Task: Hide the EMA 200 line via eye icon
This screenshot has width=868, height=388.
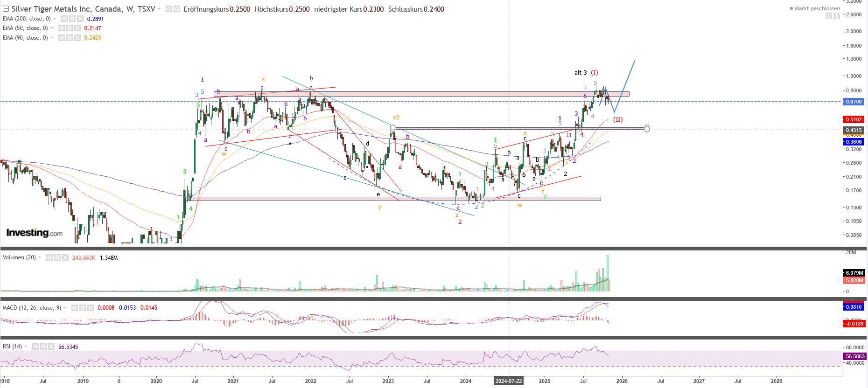Action: tap(65, 19)
